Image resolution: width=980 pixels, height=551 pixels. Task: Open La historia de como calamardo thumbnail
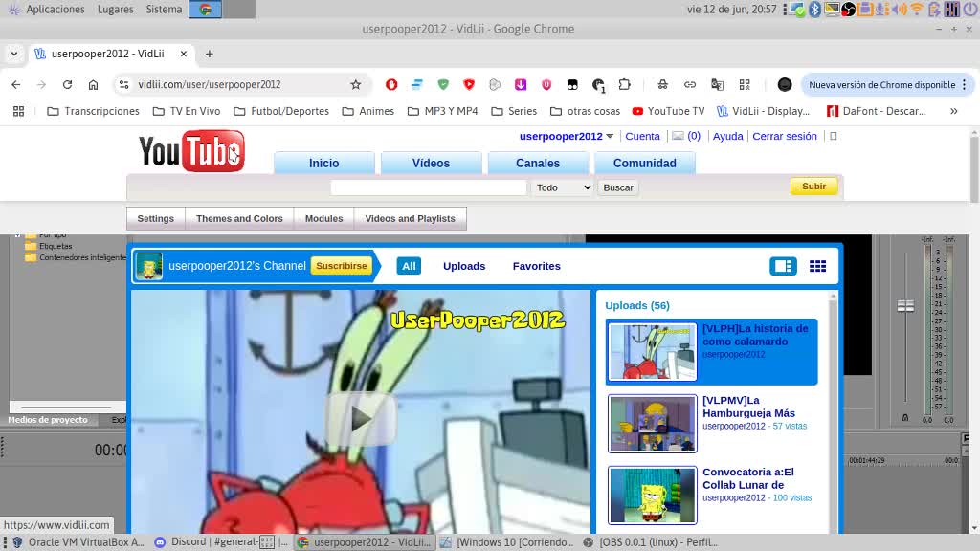tap(652, 352)
